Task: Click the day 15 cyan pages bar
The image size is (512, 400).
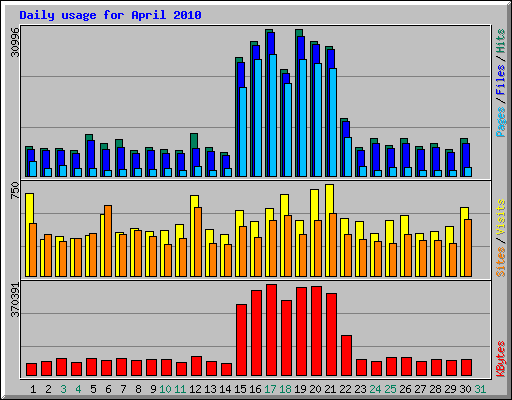Action: point(243,132)
